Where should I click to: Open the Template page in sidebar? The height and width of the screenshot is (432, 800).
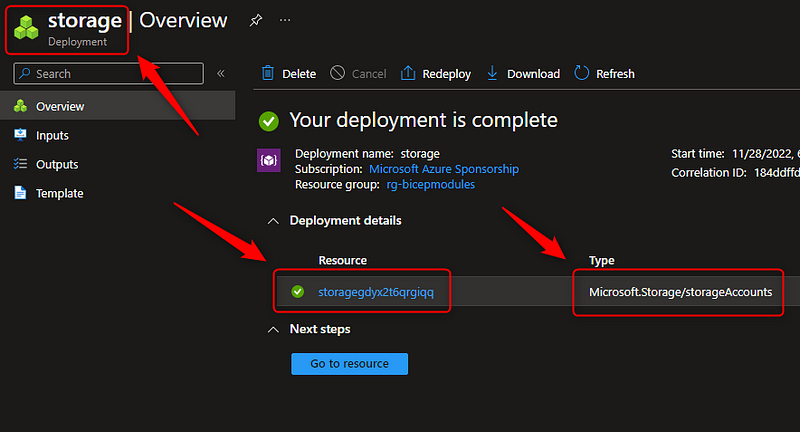59,193
